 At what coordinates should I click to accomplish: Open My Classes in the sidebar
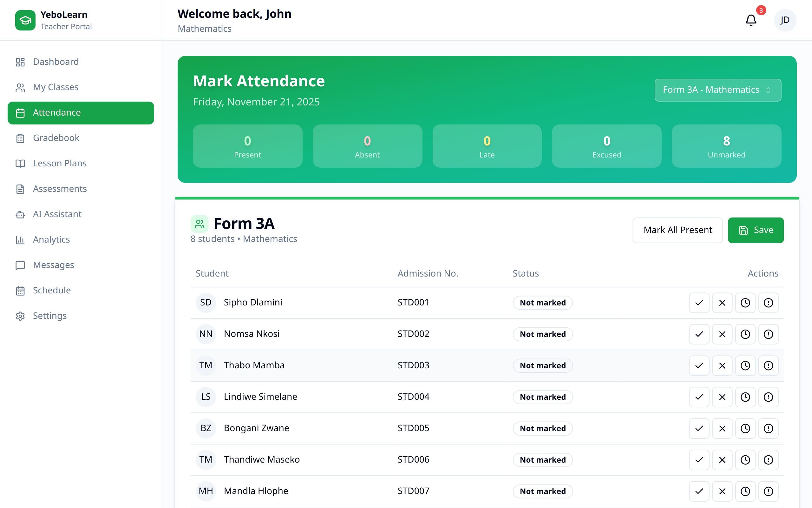(x=81, y=87)
